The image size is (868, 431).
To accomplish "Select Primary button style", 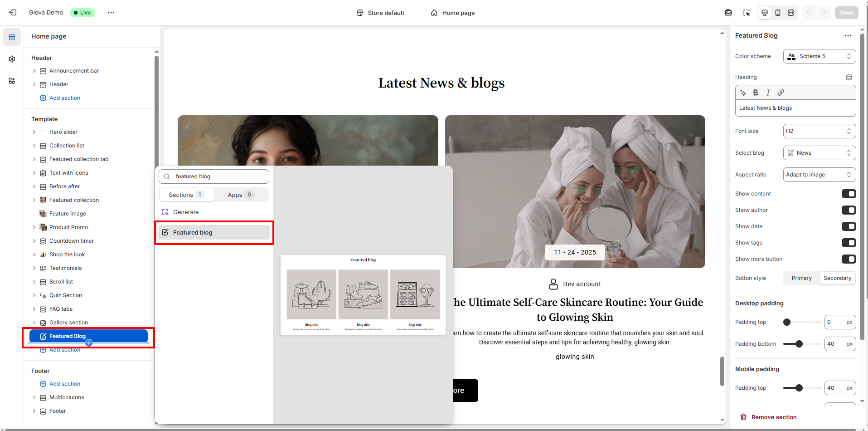I will 801,278.
